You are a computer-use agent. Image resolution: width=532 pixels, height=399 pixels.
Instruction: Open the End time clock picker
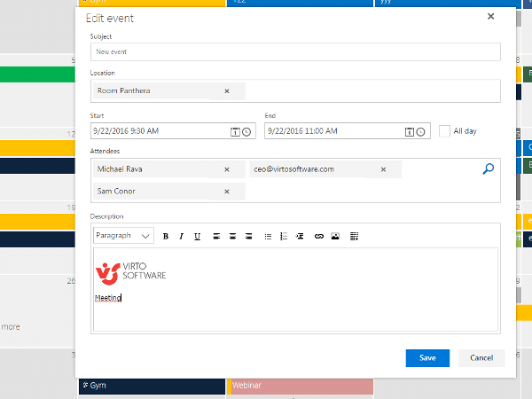coord(420,131)
